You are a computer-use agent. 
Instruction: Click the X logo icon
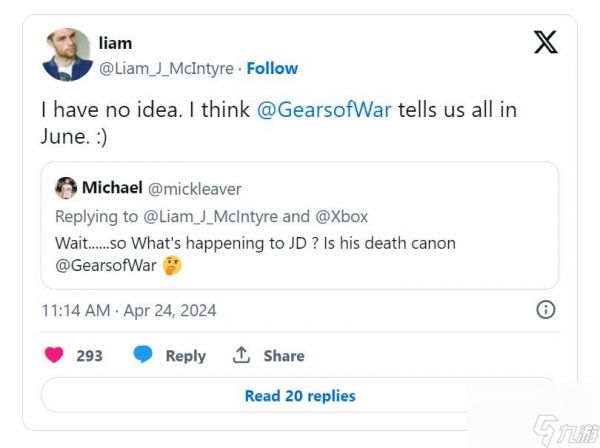pyautogui.click(x=545, y=43)
